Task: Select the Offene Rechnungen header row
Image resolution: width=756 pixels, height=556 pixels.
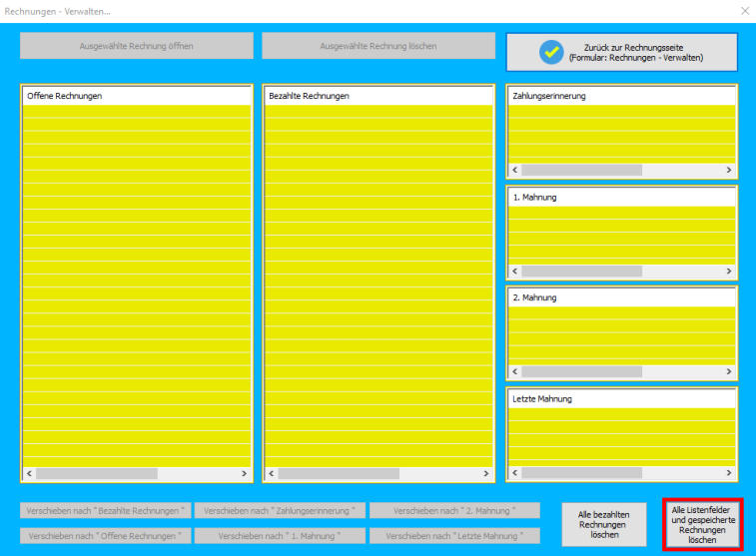Action: pos(137,96)
